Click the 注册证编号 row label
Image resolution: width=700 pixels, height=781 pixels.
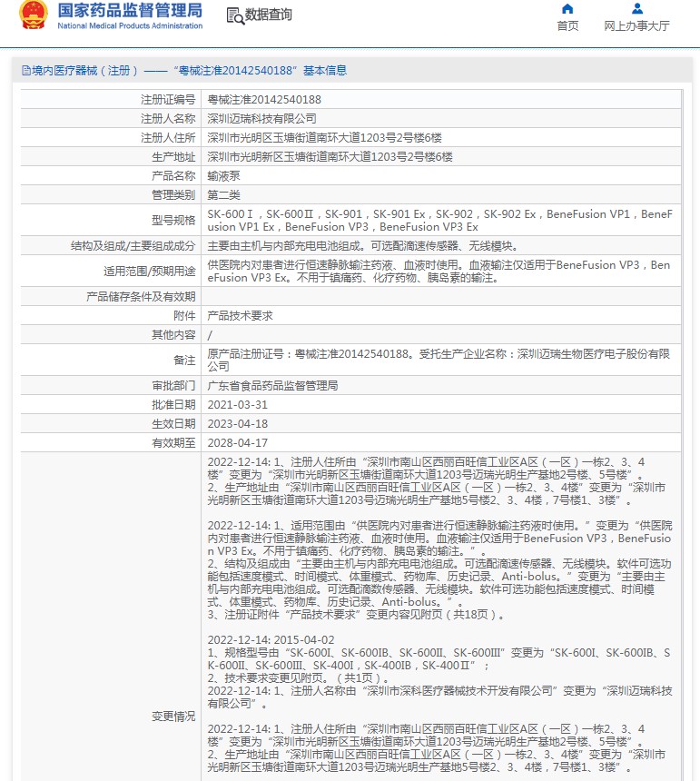point(168,100)
